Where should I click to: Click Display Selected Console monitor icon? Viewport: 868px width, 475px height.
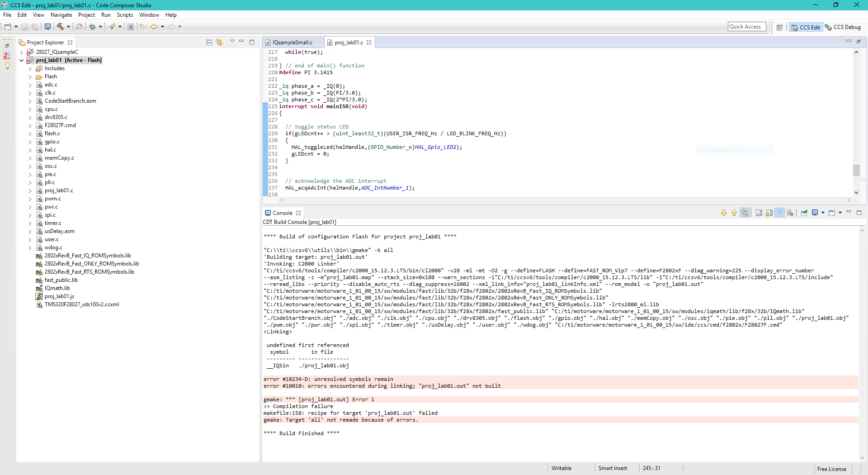[815, 213]
